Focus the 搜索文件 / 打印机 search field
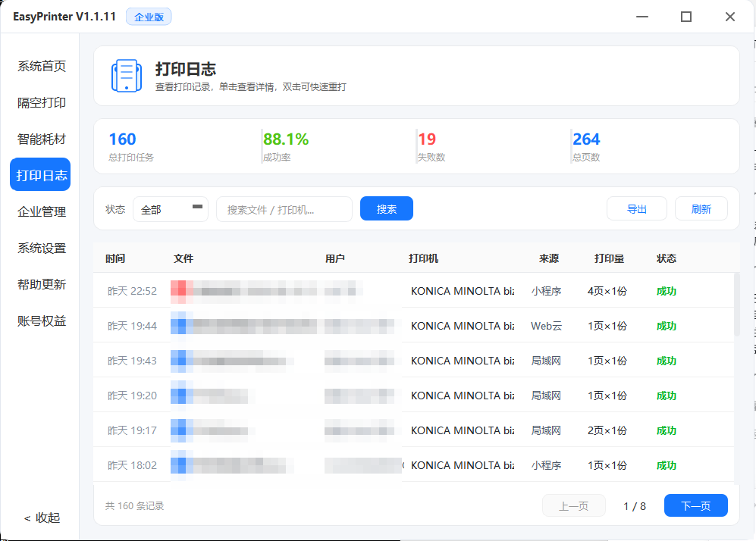 point(284,209)
